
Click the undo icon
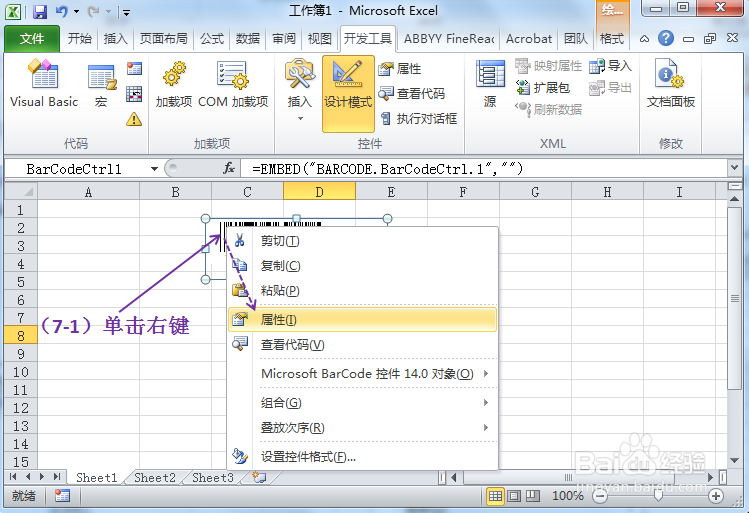point(62,11)
